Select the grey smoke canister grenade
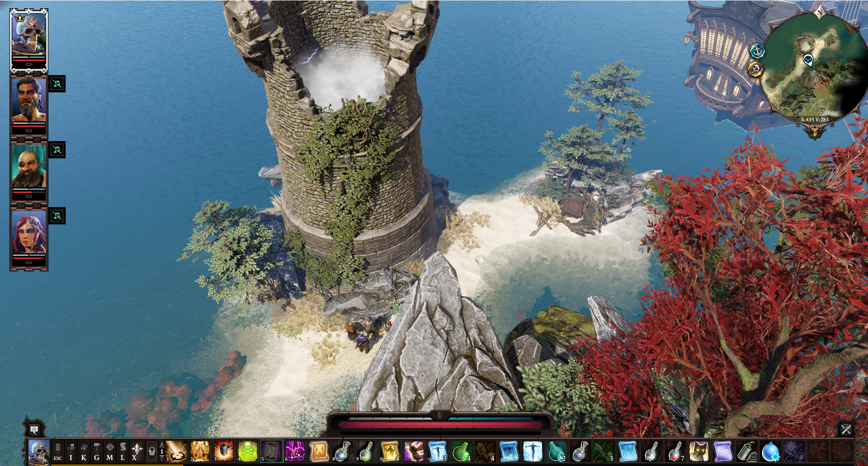This screenshot has width=868, height=466. (747, 451)
